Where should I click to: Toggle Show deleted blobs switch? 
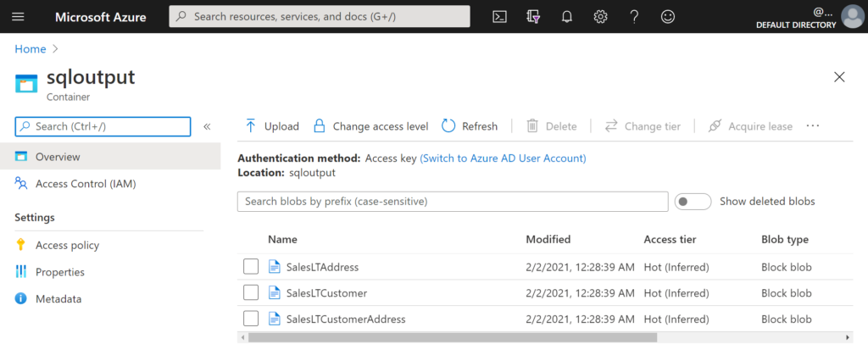693,202
